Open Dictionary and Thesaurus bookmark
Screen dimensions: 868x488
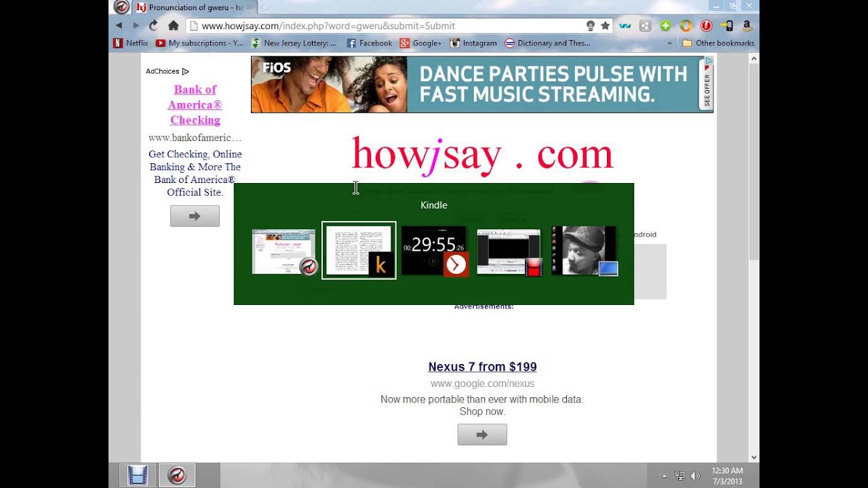point(547,43)
